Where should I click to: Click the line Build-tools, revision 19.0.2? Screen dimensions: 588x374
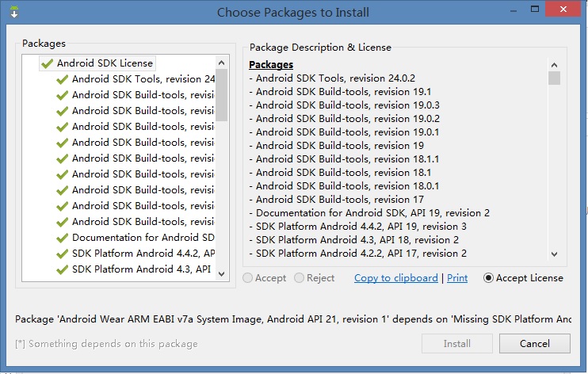344,119
